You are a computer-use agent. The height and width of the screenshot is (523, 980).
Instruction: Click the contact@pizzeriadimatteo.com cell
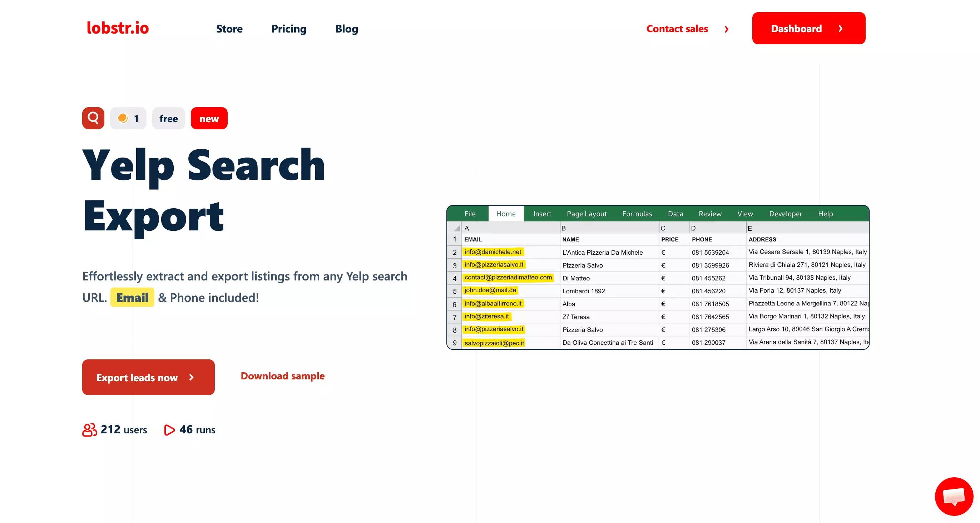tap(510, 278)
